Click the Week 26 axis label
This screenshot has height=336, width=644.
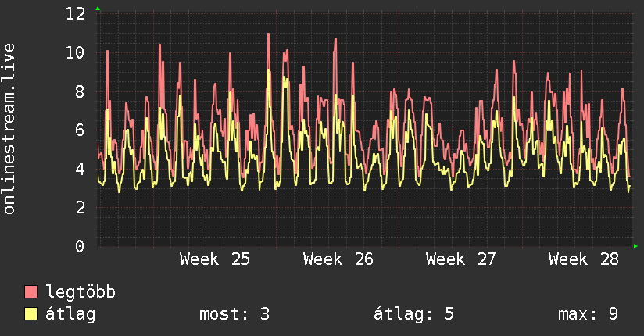(338, 259)
